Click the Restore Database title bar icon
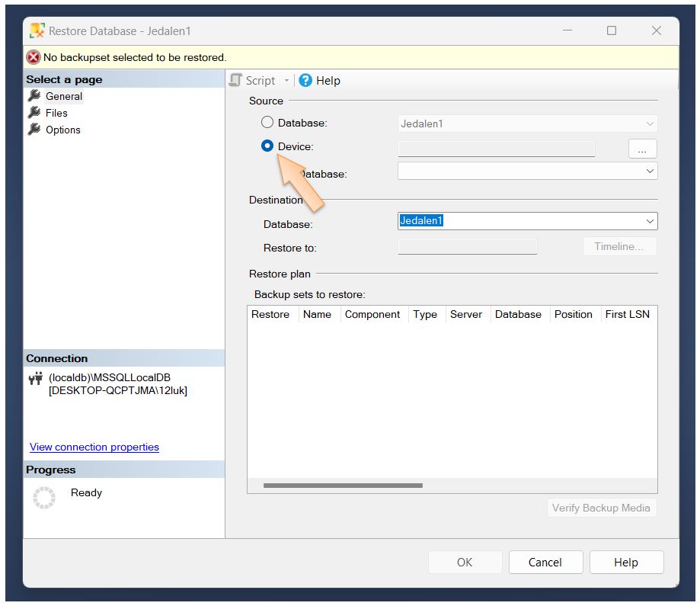Viewport: 700px width, 606px height. [x=37, y=31]
